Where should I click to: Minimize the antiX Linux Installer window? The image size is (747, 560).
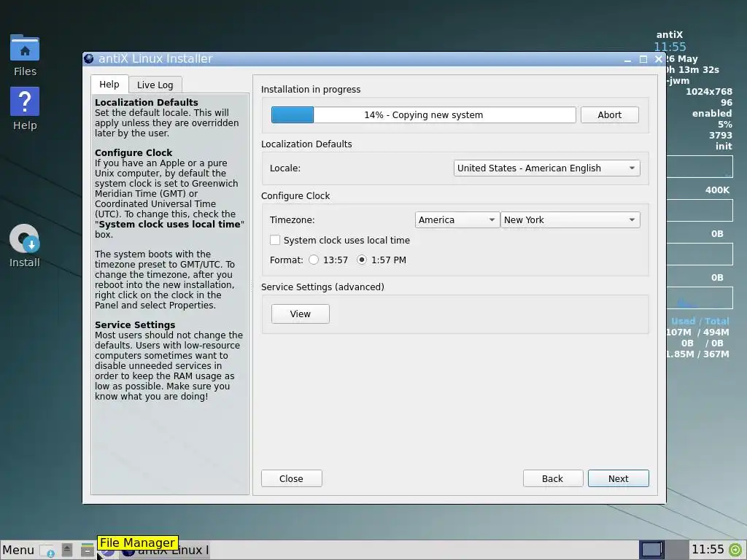pos(627,59)
